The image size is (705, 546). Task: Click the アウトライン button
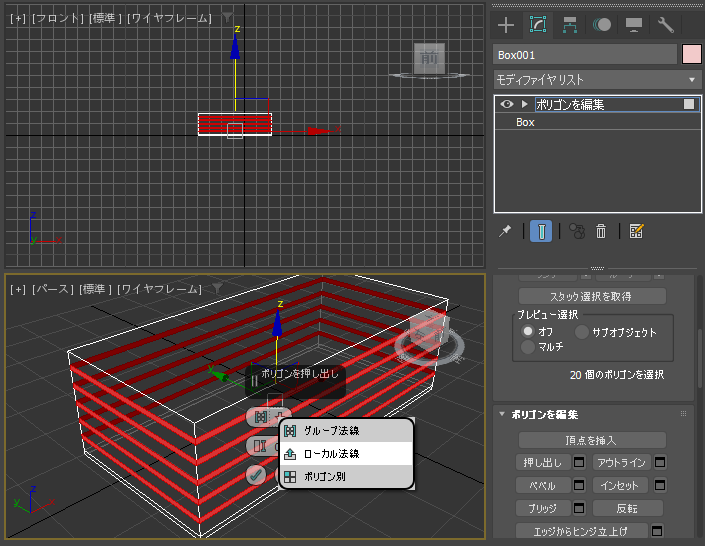(x=621, y=462)
